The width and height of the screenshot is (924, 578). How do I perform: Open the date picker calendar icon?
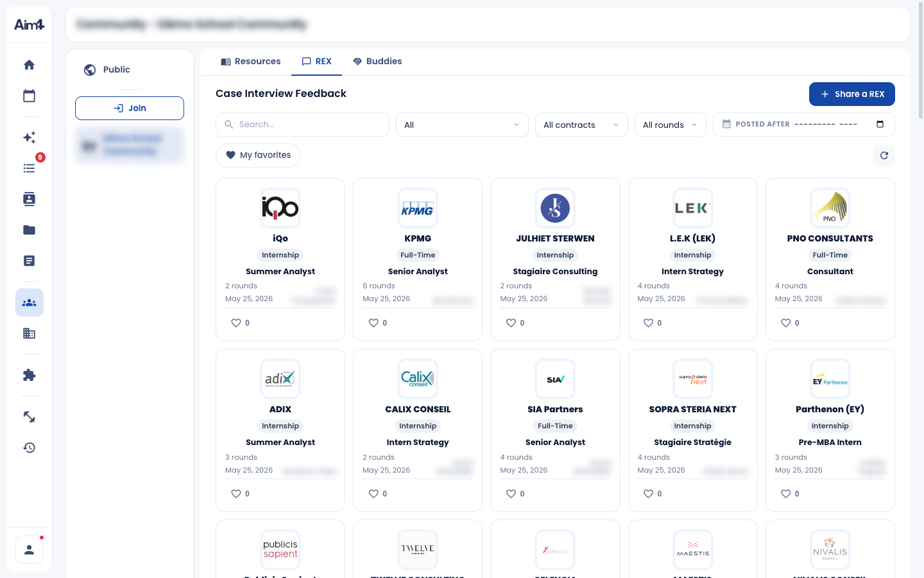coord(880,125)
